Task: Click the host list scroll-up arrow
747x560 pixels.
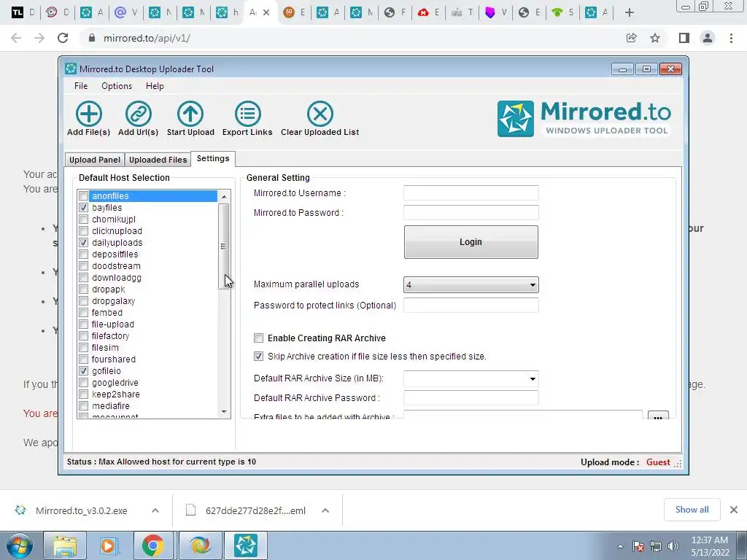Action: (224, 196)
